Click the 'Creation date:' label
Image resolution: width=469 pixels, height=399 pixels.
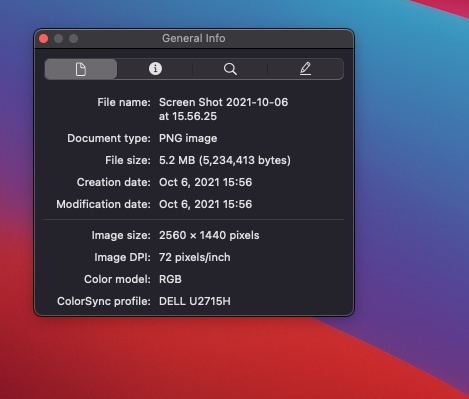(114, 182)
